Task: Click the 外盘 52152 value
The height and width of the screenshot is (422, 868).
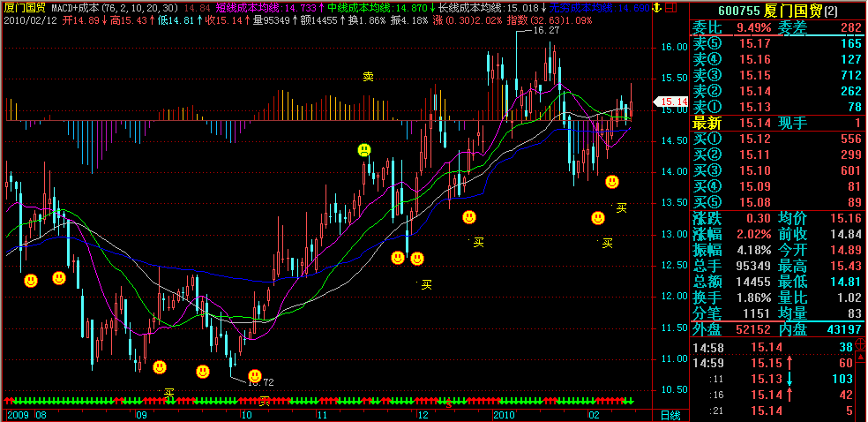Action: click(x=754, y=329)
